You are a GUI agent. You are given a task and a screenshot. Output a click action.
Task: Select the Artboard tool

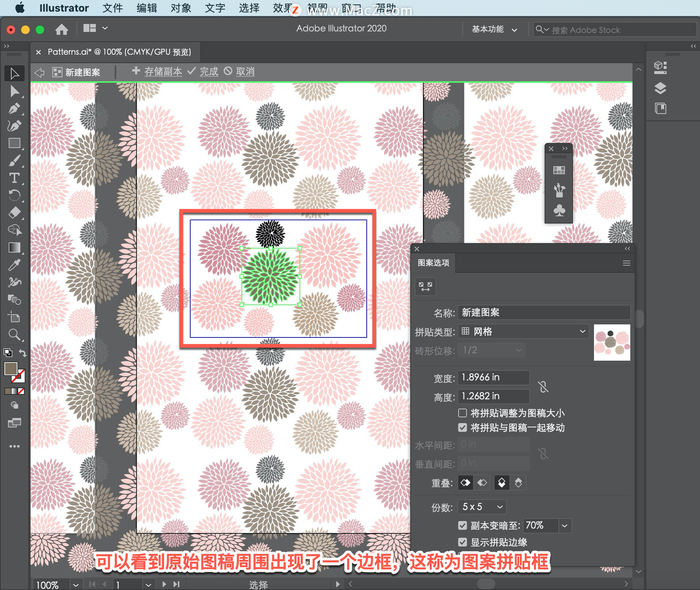(15, 317)
